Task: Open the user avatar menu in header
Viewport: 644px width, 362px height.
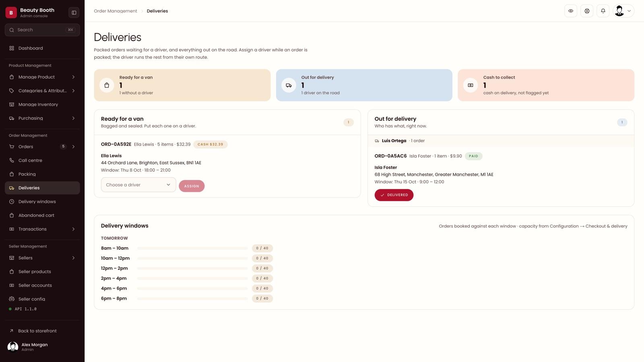Action: click(x=623, y=11)
